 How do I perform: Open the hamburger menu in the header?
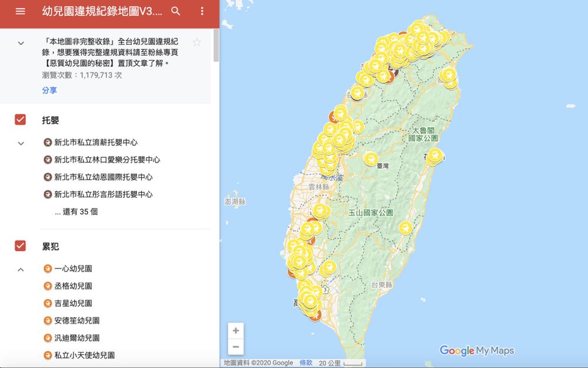(x=21, y=11)
